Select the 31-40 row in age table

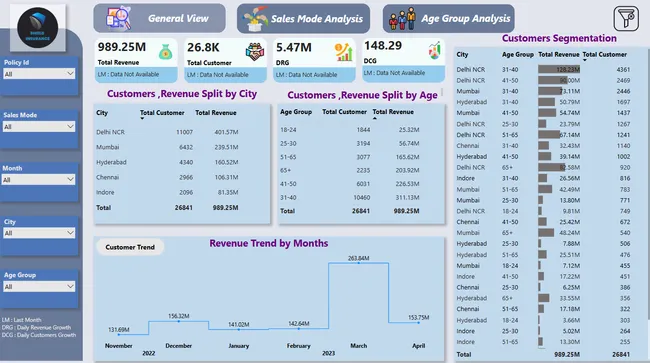coord(350,198)
